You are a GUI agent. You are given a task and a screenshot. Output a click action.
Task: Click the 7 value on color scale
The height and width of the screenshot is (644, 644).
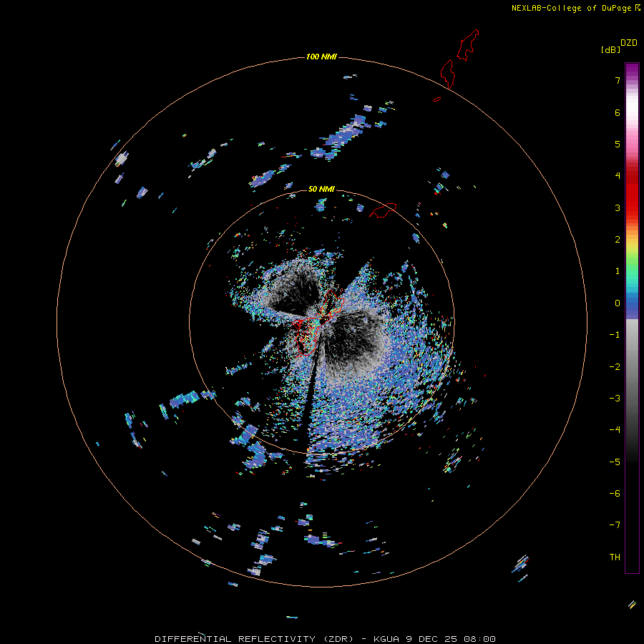click(x=618, y=80)
